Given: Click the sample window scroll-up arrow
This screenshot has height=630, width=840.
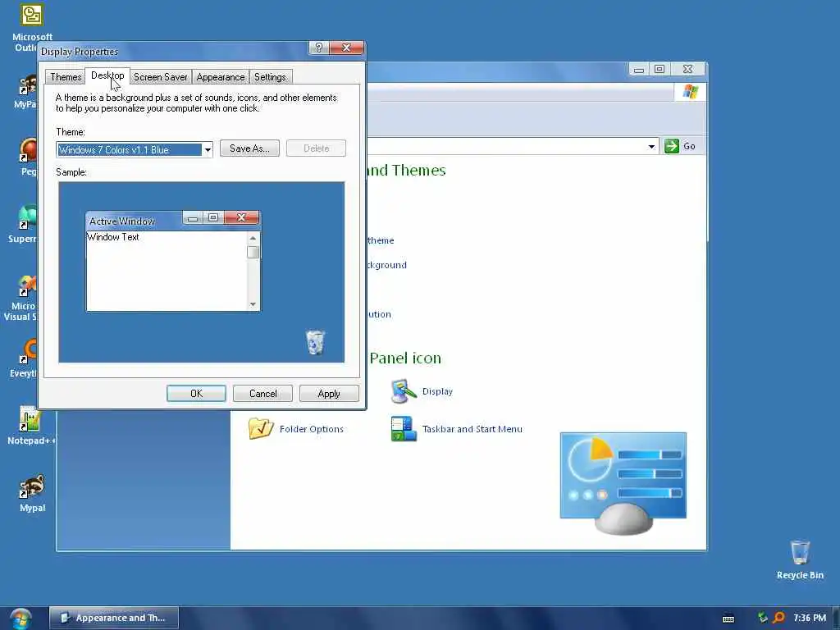Looking at the screenshot, I should coord(253,238).
